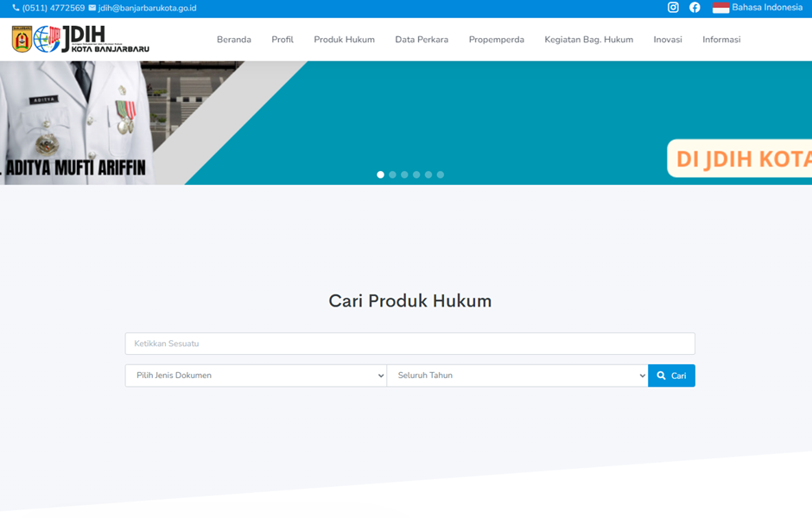Open the Produk Hukum menu
812x518 pixels.
pyautogui.click(x=344, y=40)
